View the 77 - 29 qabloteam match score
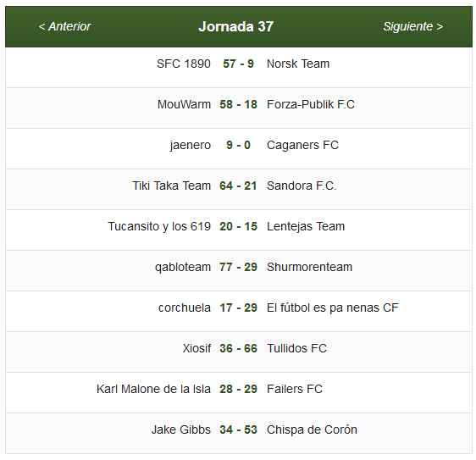This screenshot has width=476, height=460. (238, 268)
